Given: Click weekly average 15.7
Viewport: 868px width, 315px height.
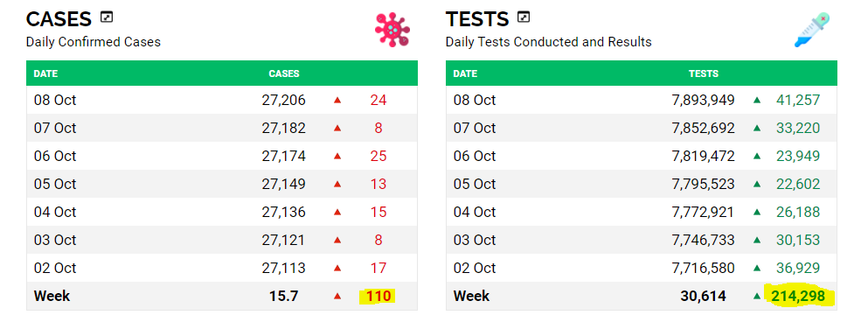Looking at the screenshot, I should click(x=284, y=296).
